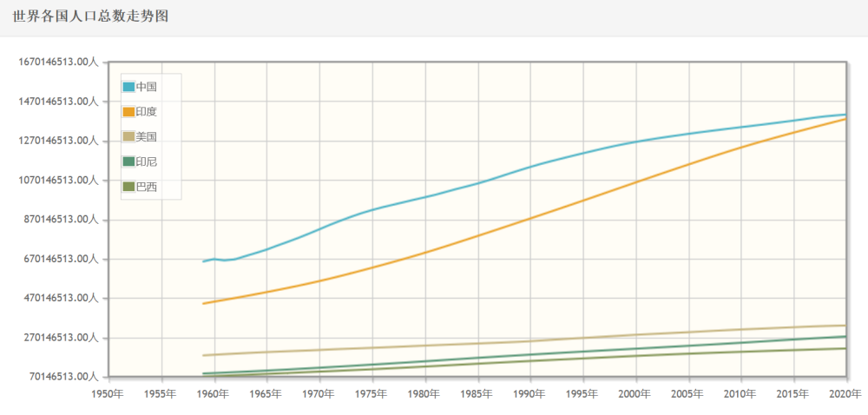Click the 1955年 x-axis label

161,394
